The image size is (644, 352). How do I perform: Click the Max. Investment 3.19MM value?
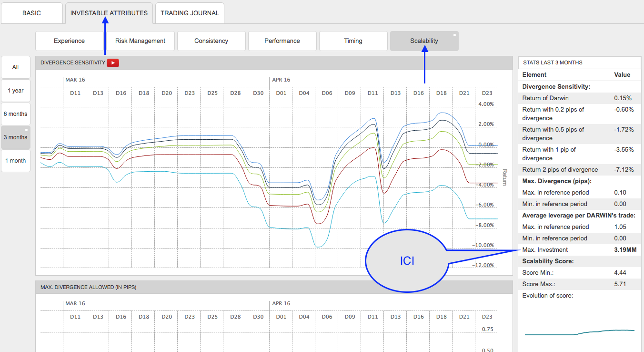point(625,250)
